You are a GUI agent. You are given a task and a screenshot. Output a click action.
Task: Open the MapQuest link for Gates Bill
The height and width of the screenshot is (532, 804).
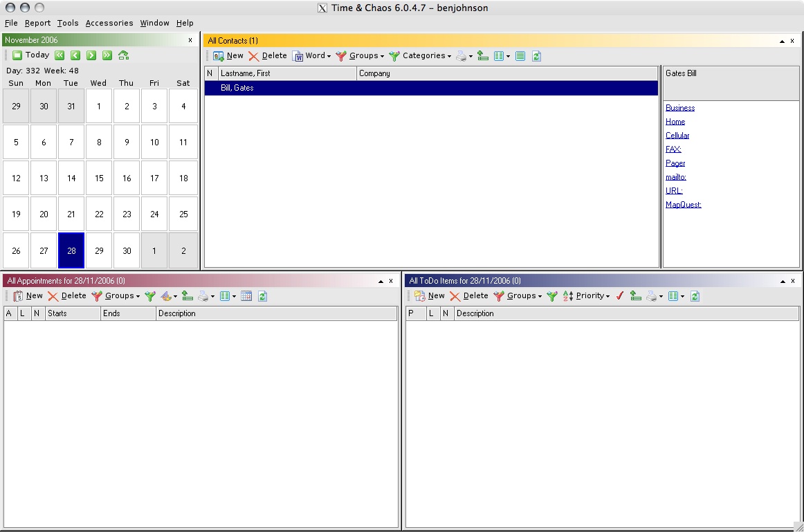683,205
